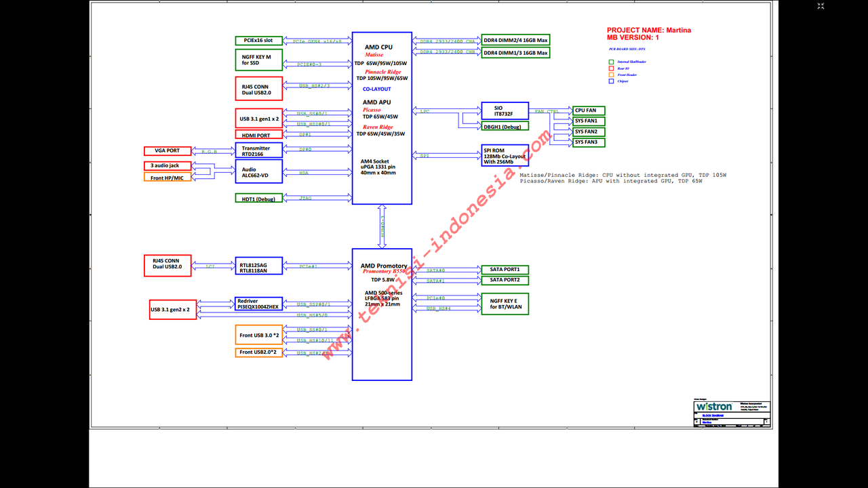This screenshot has height=488, width=868.
Task: Click the SYS FAN3 block
Action: [x=589, y=142]
